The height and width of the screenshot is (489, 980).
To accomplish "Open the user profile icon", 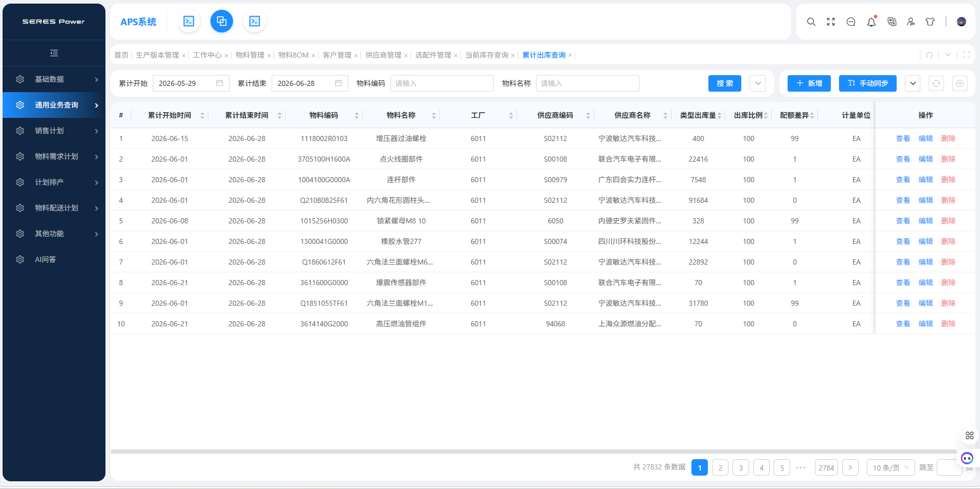I will 911,22.
